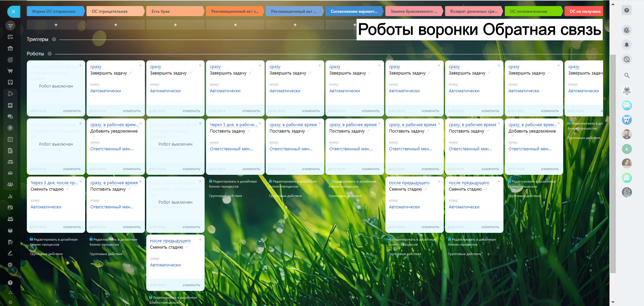
Task: Open the 'Через 3 дня, после пр...' delay setting
Action: point(54,183)
